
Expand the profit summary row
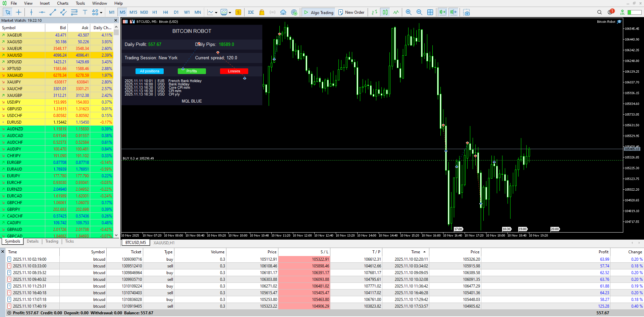(9, 313)
